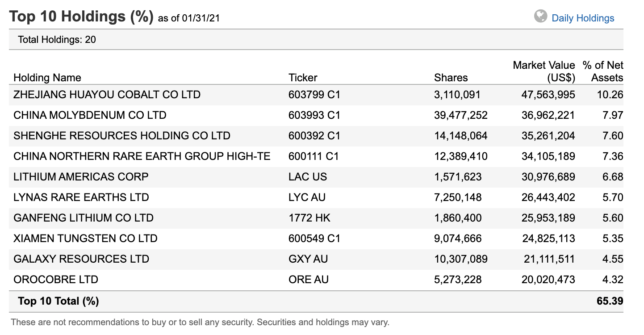Select XIAMEN TUNGSTEN CO LTD holding name
The width and height of the screenshot is (644, 335).
point(85,239)
